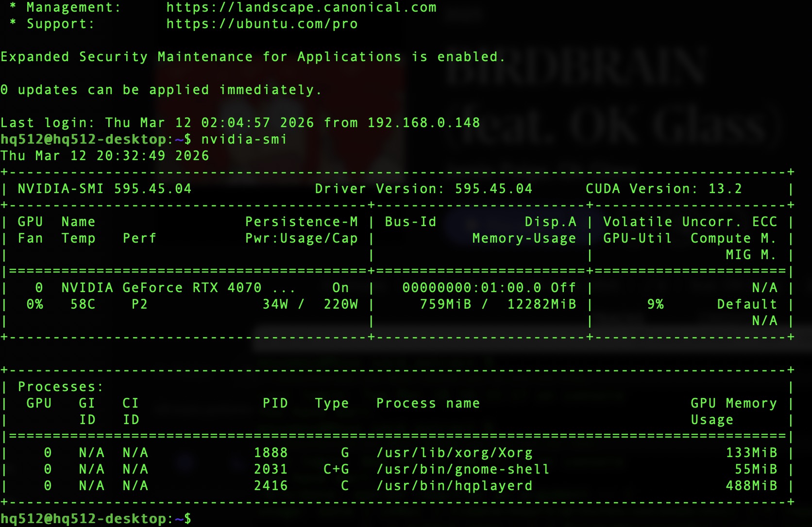Click the Driver Version 595.45.04 value
This screenshot has height=527, width=812.
[493, 189]
